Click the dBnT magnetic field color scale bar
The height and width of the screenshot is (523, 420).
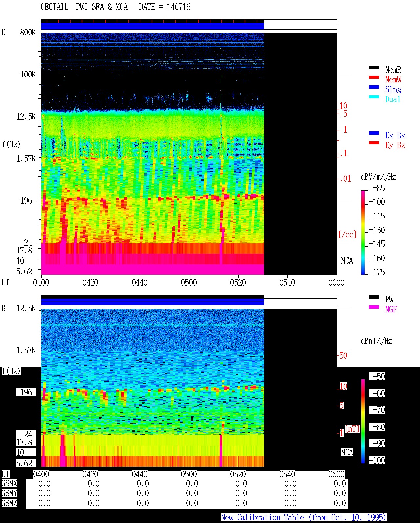(363, 421)
